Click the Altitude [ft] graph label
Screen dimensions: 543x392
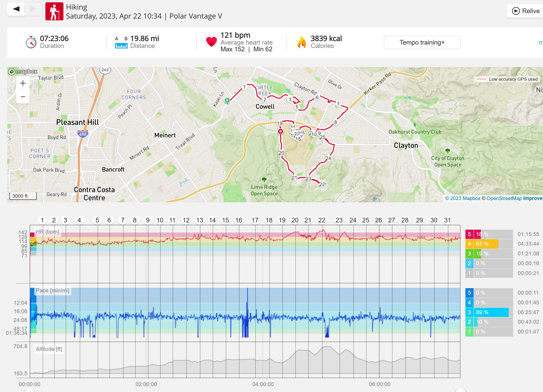(49, 349)
